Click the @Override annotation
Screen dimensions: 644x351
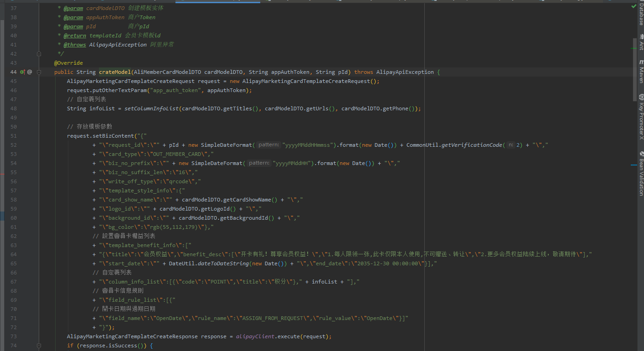click(x=68, y=63)
